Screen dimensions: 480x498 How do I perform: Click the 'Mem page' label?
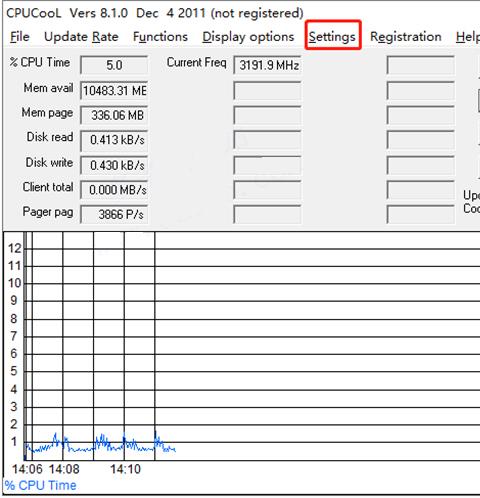coord(47,113)
